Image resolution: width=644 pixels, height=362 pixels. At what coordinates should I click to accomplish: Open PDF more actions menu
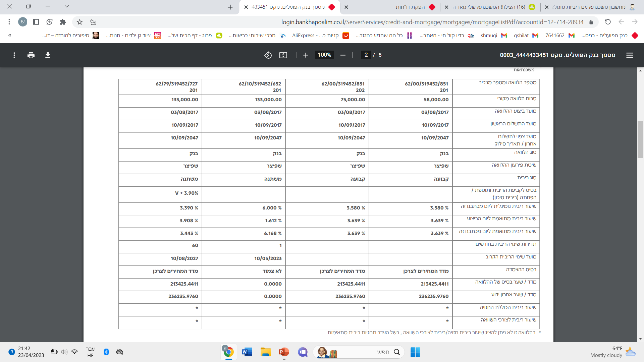pyautogui.click(x=14, y=55)
